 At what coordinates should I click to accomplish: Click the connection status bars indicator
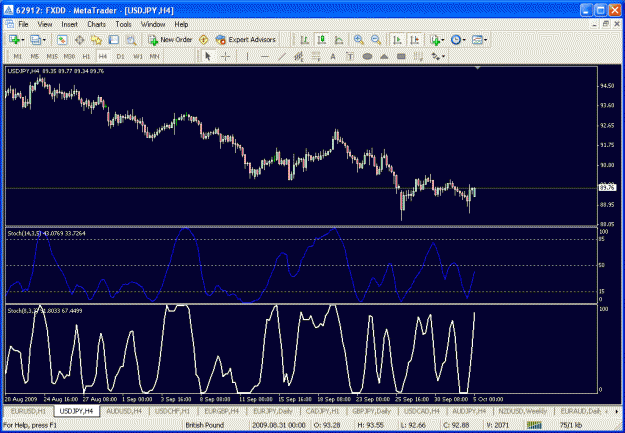[x=534, y=425]
